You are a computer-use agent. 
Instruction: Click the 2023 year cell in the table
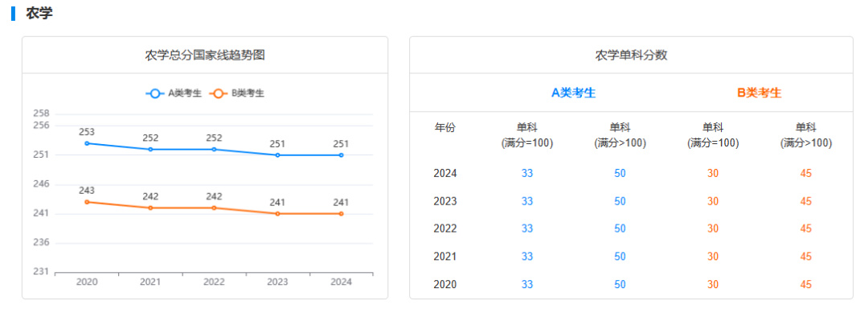coord(445,201)
